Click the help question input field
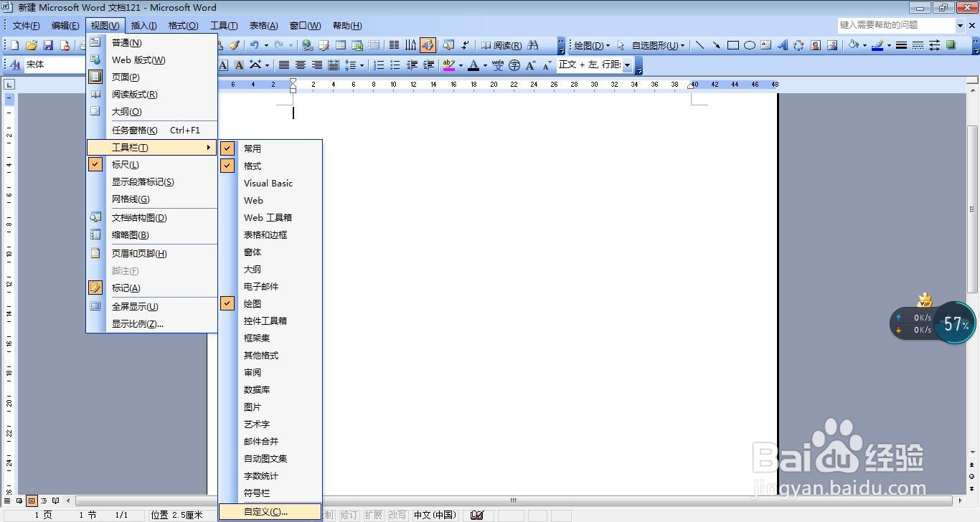980x522 pixels. point(896,25)
